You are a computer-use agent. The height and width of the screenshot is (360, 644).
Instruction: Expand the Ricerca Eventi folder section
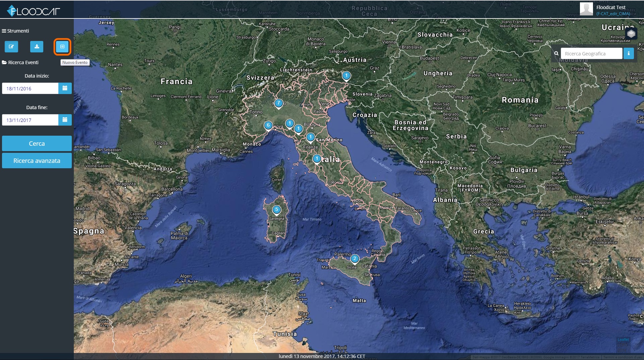(x=20, y=62)
